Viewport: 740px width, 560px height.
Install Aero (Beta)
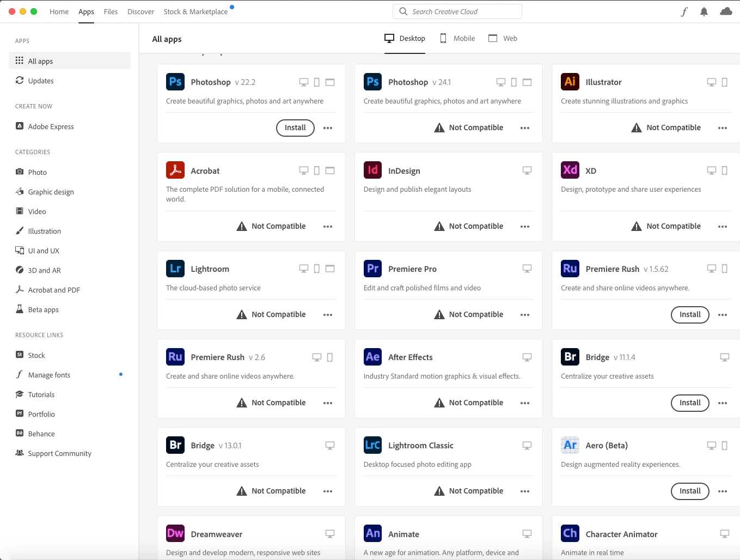[x=690, y=491]
